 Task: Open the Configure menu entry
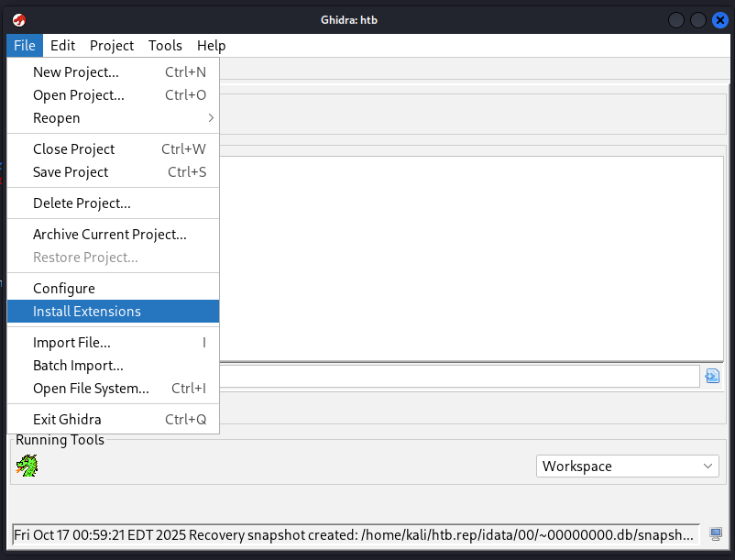pos(64,289)
